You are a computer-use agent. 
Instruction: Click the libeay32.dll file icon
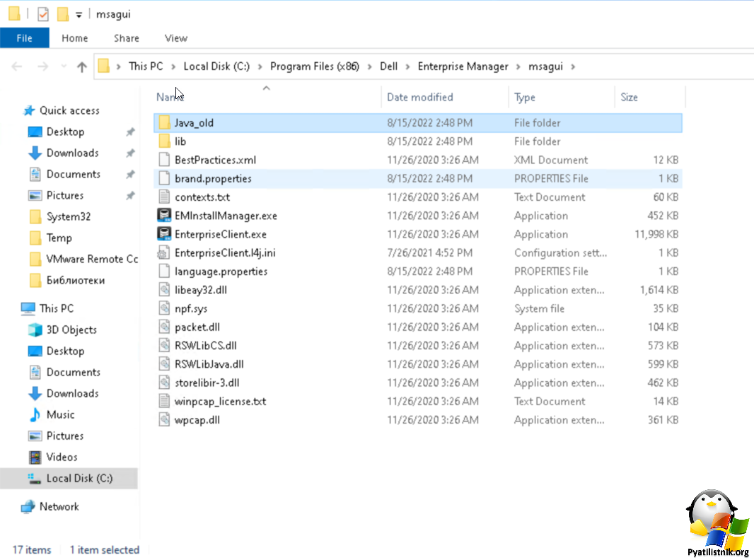coord(164,290)
